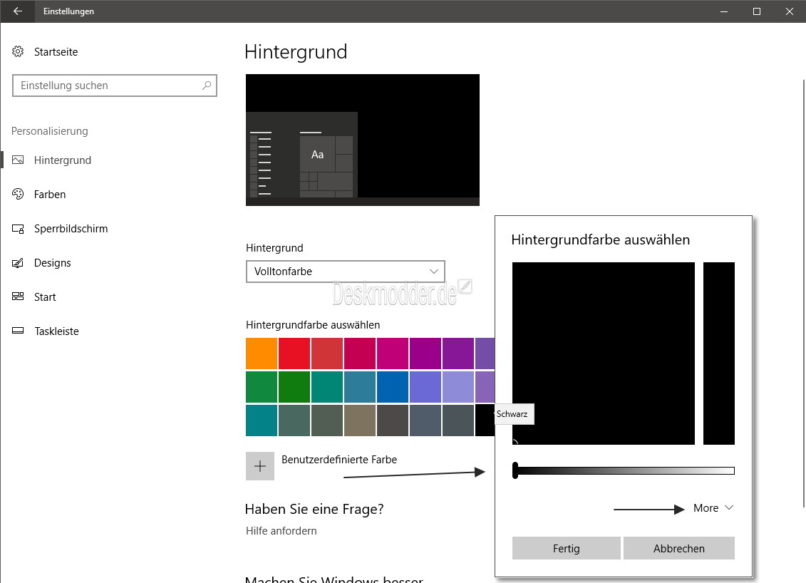Expand the More options in the color picker
806x583 pixels.
pos(711,508)
